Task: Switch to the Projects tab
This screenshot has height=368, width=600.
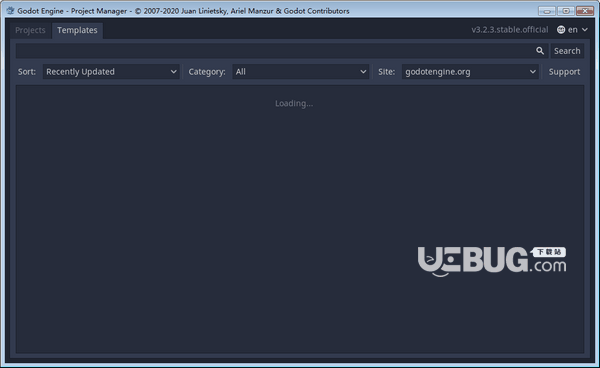Action: (30, 30)
